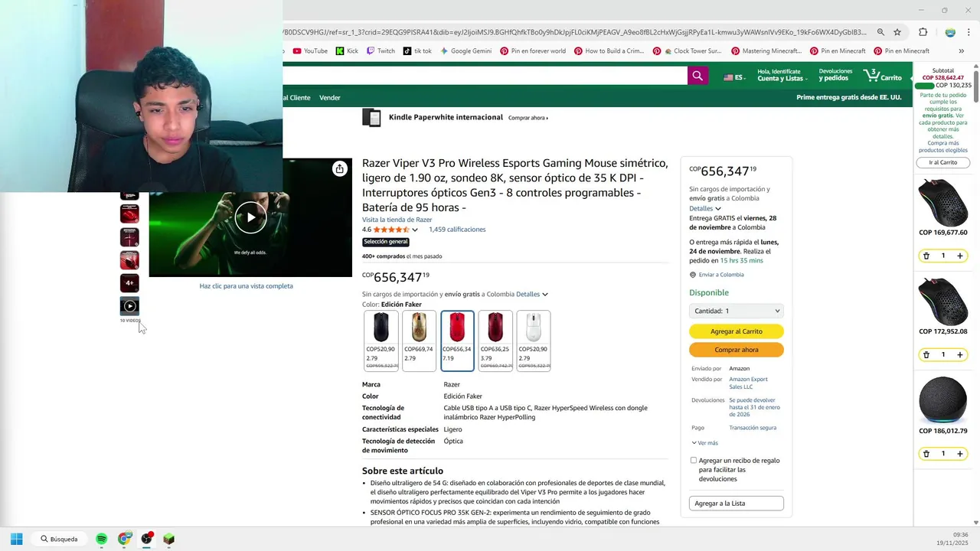Click the Ir al Carrito button
The image size is (980, 551).
943,162
